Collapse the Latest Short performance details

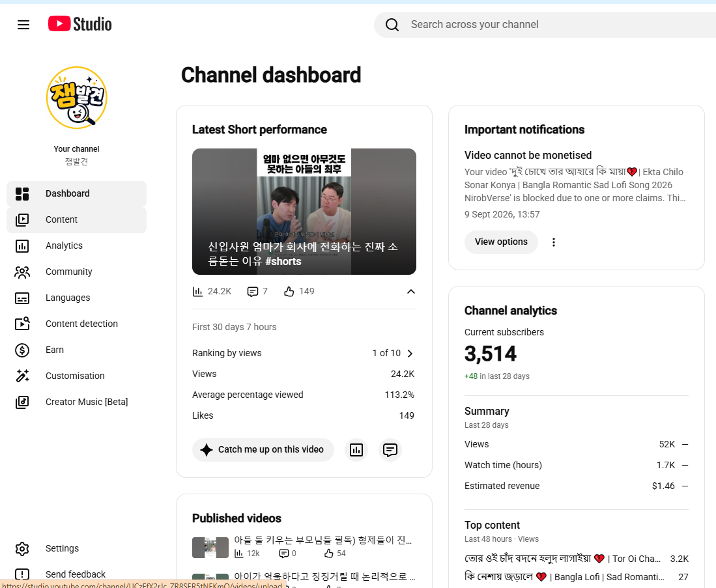click(411, 292)
